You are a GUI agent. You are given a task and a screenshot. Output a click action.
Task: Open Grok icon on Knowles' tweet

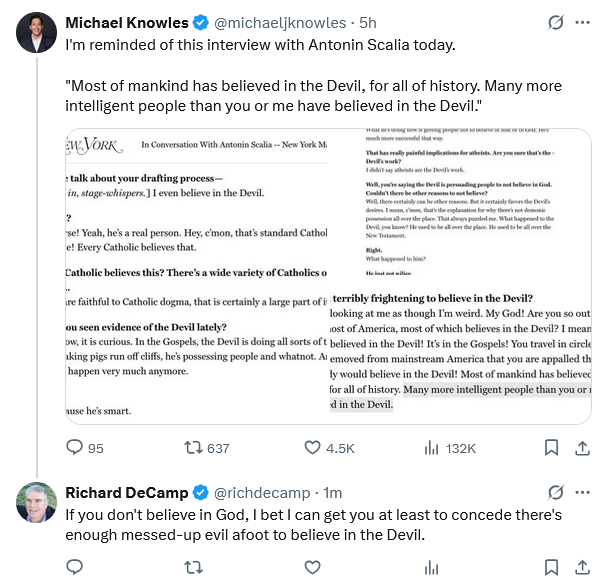coord(555,23)
